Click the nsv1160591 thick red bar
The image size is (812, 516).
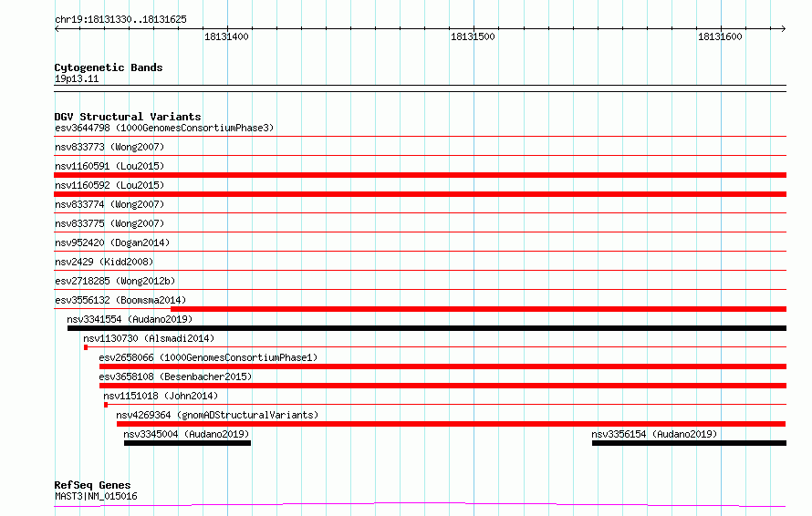(420, 175)
